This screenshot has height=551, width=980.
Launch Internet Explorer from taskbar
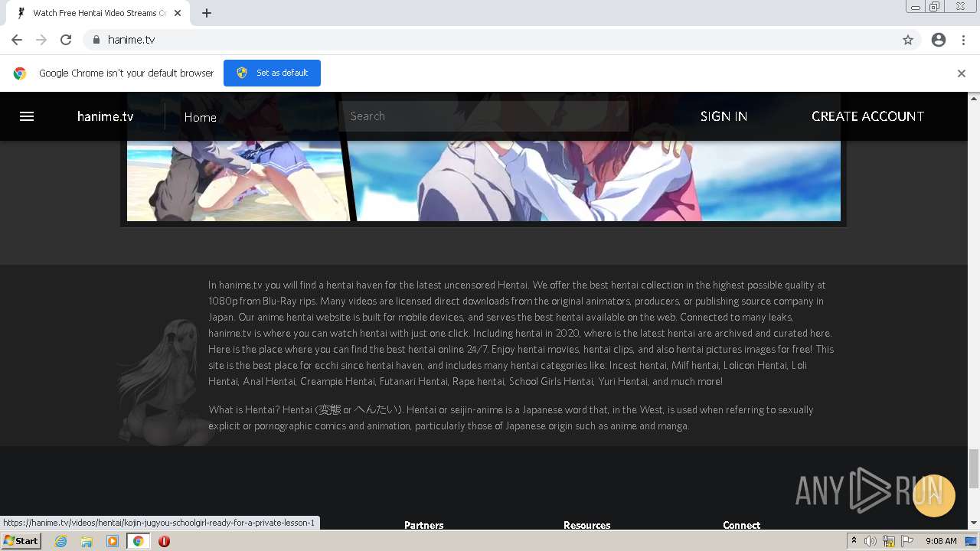coord(60,541)
